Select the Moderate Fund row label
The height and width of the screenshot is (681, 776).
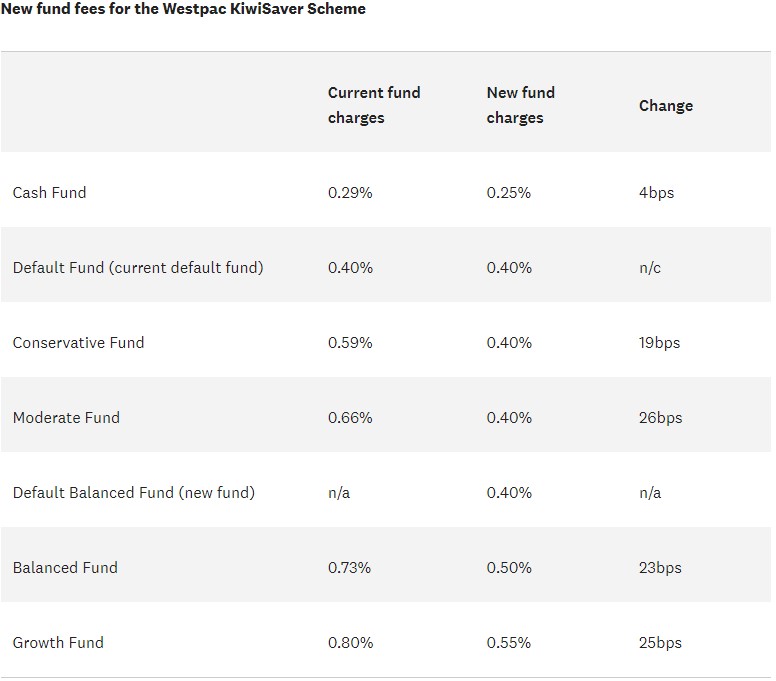click(x=66, y=418)
